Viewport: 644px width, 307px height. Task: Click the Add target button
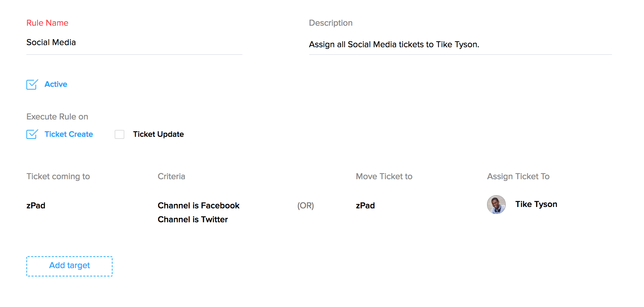coord(69,266)
